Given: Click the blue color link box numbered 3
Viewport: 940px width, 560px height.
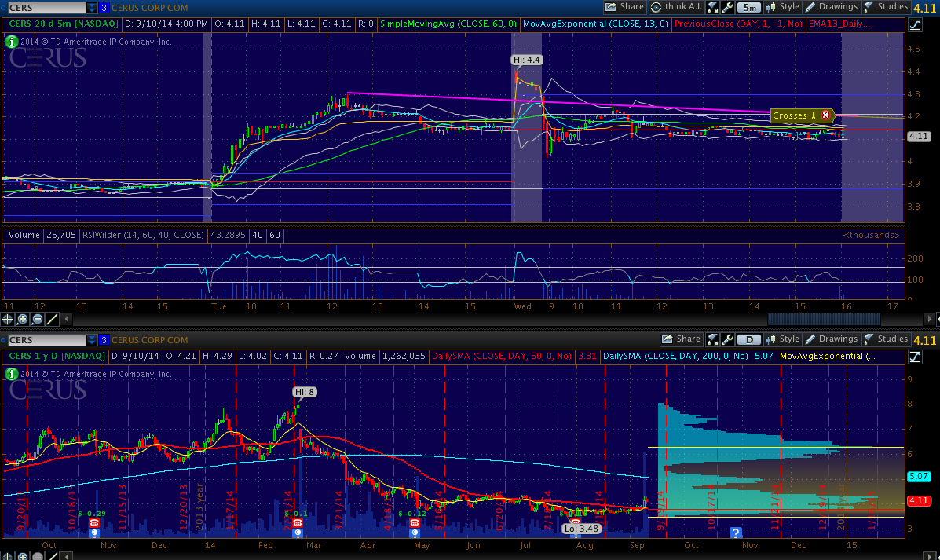Looking at the screenshot, I should [104, 8].
